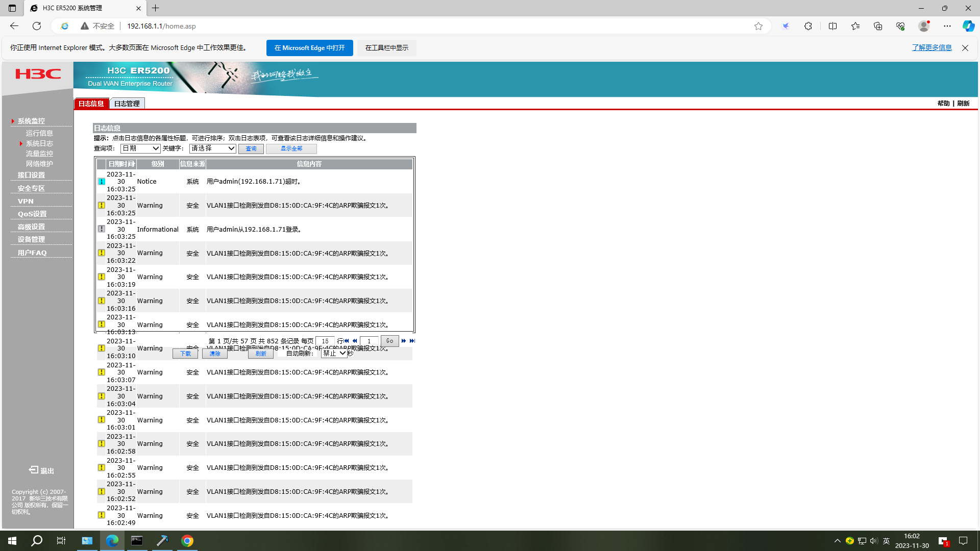Open the 查询项 日期 dropdown
The height and width of the screenshot is (551, 980).
click(x=140, y=148)
